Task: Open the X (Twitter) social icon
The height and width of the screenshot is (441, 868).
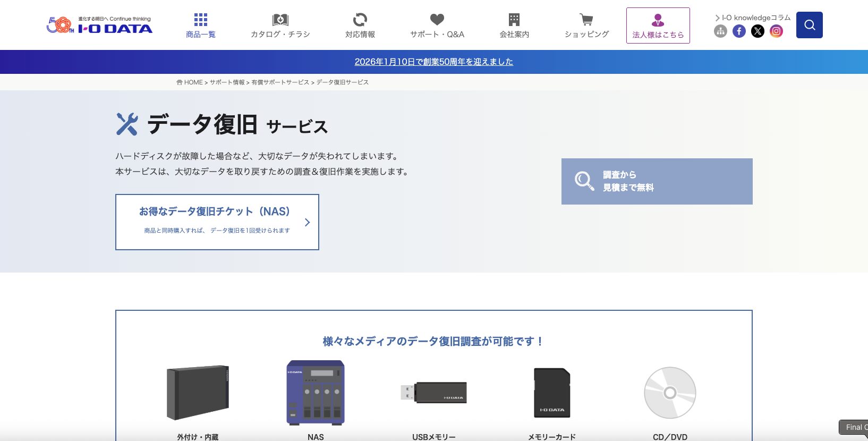Action: point(758,31)
